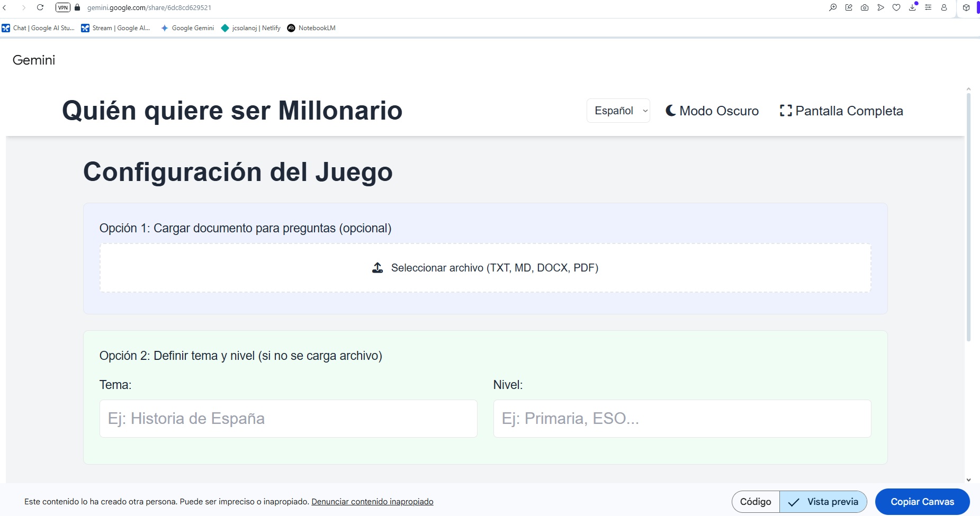Click the padlock site security icon
This screenshot has height=516, width=980.
[x=77, y=7]
